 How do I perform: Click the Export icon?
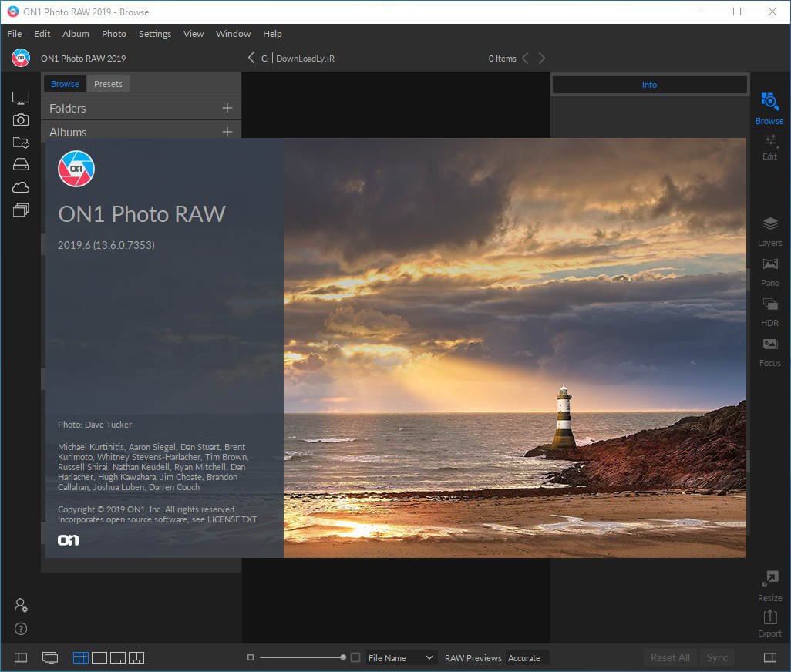769,621
